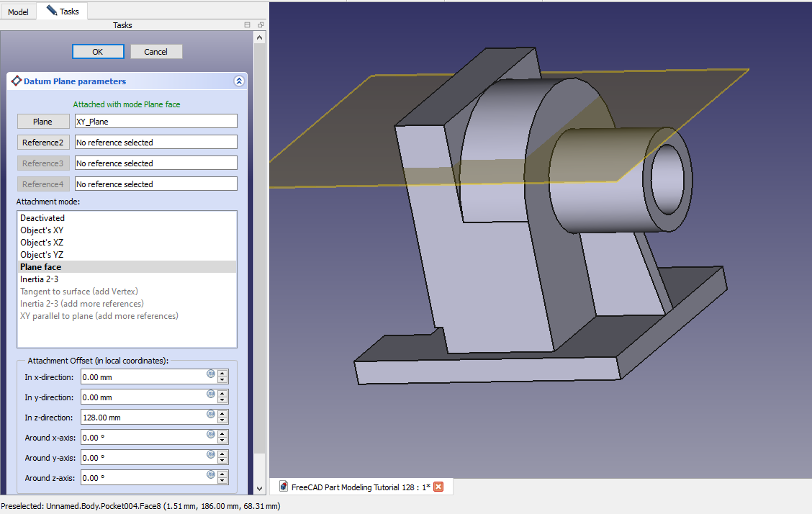Select Deactivated attachment mode

coord(42,218)
